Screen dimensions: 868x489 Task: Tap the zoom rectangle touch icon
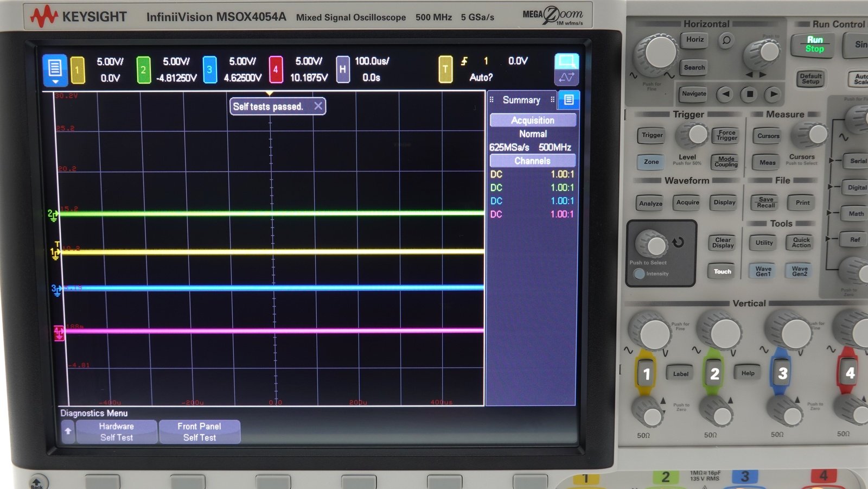[x=567, y=61]
